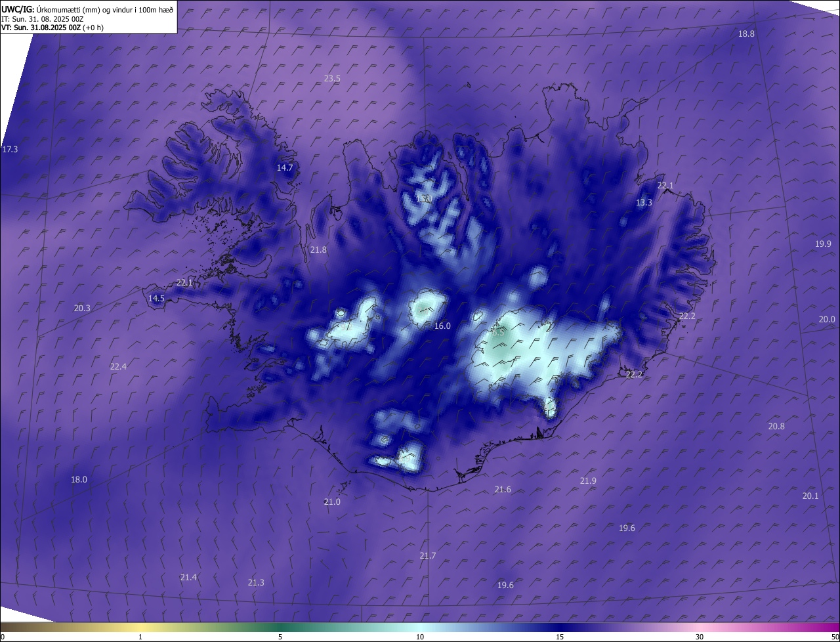This screenshot has height=642, width=840.
Task: Click the 21.7 value label
Action: [427, 556]
